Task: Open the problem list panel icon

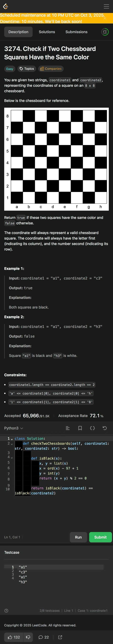Action: [x=105, y=32]
